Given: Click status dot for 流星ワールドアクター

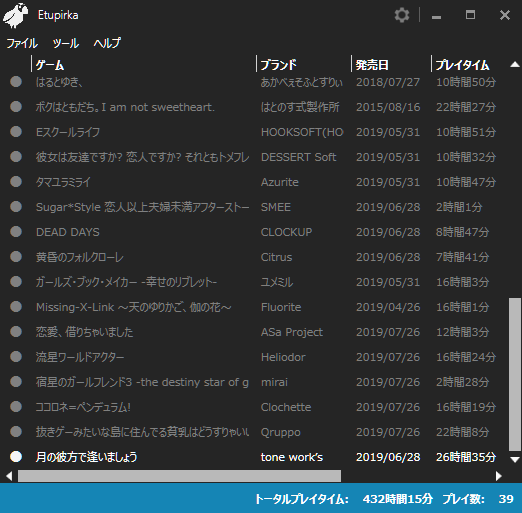Looking at the screenshot, I should (x=16, y=357).
